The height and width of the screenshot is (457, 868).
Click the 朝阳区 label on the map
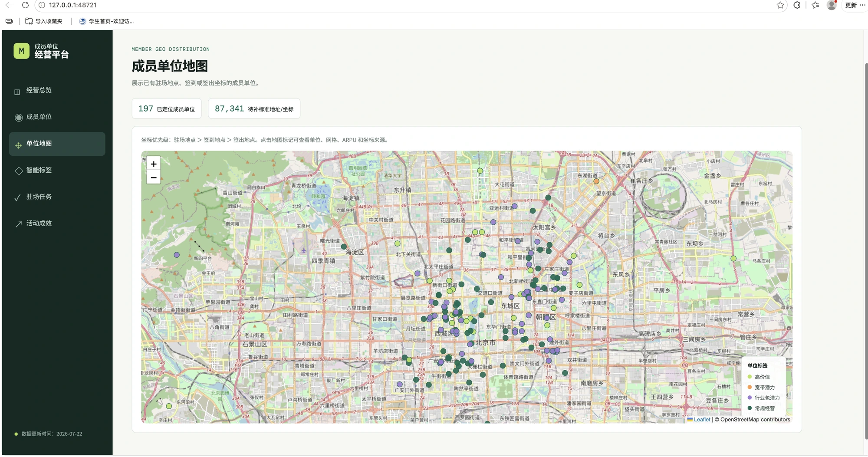(x=546, y=317)
